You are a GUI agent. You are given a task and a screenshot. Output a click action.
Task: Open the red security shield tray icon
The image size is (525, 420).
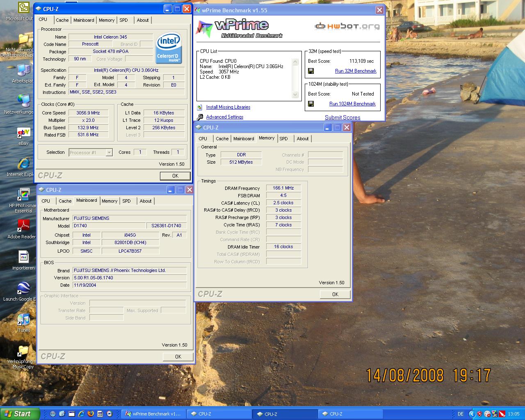point(479,414)
